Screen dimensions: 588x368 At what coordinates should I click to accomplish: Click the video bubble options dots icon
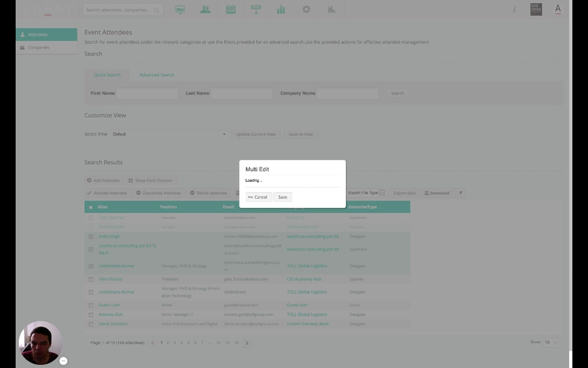(63, 361)
